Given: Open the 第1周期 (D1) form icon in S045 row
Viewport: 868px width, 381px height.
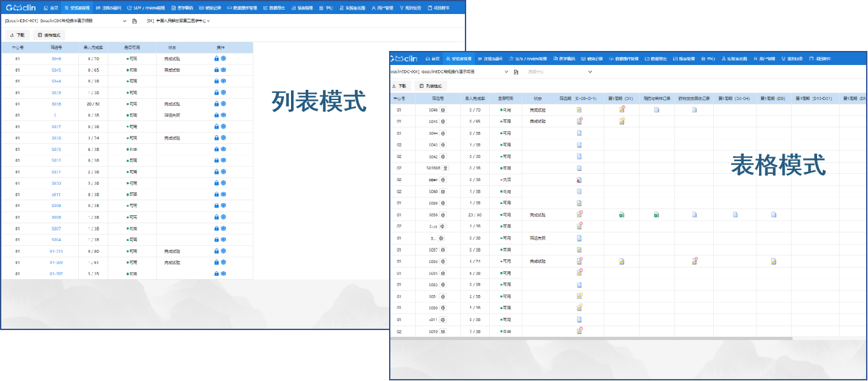Looking at the screenshot, I should coord(622,122).
